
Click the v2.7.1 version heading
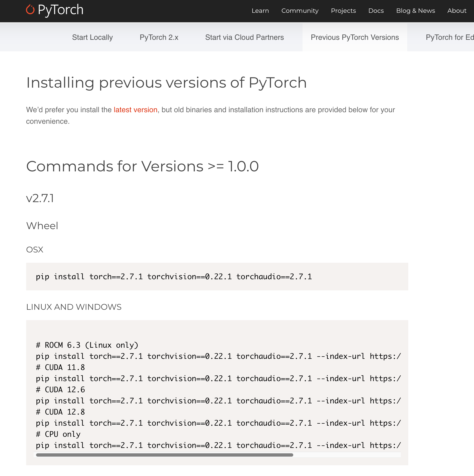pyautogui.click(x=40, y=198)
